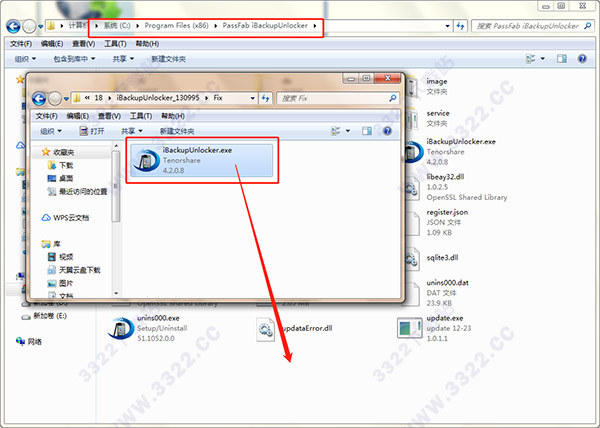Open address history dropdown in Fix window

[x=253, y=98]
